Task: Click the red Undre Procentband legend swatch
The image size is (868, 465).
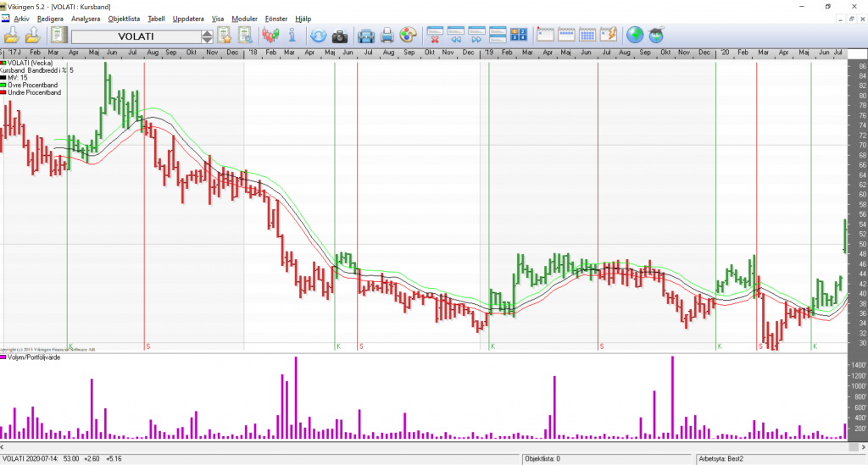Action: point(3,92)
